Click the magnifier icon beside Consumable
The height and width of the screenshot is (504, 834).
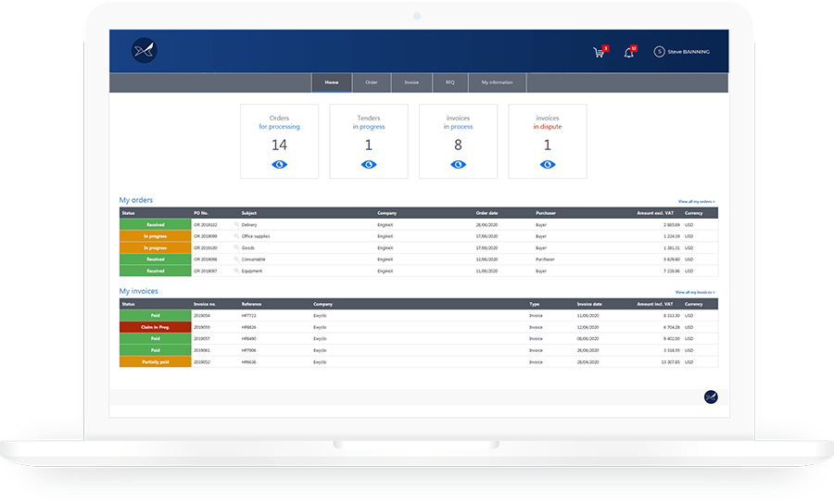pyautogui.click(x=236, y=258)
